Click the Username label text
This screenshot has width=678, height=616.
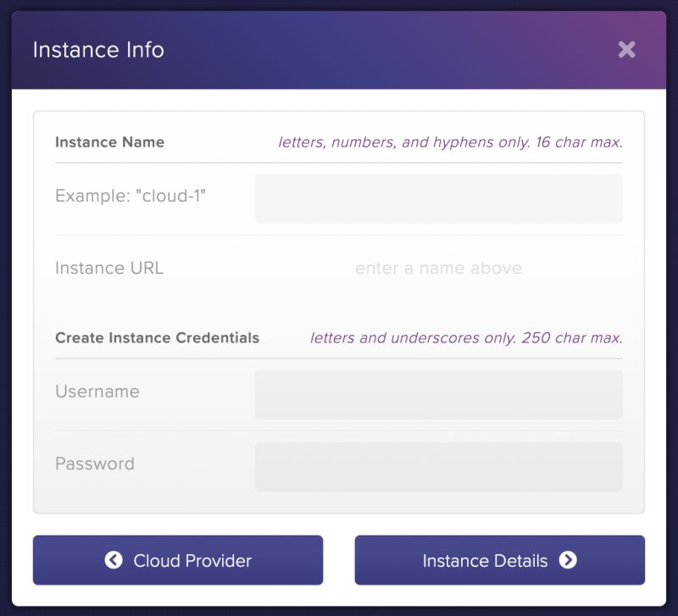click(x=97, y=392)
